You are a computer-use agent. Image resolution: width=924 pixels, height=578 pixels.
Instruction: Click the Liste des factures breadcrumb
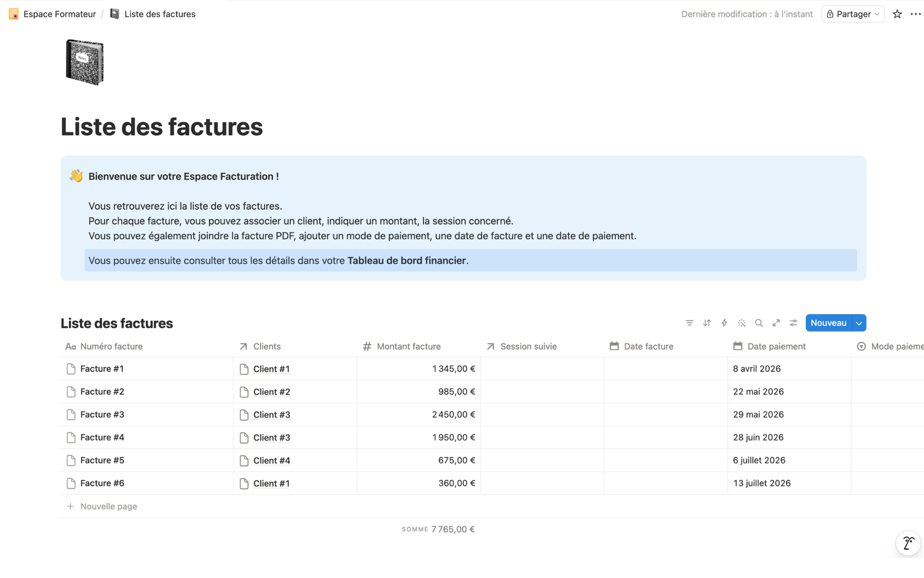coord(159,14)
